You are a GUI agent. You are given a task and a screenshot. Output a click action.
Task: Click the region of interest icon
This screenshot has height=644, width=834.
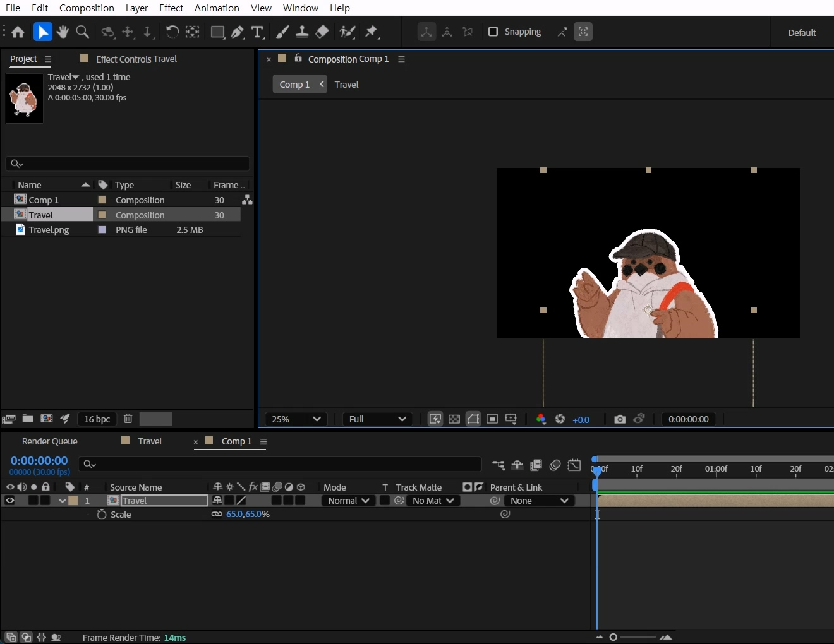point(492,419)
